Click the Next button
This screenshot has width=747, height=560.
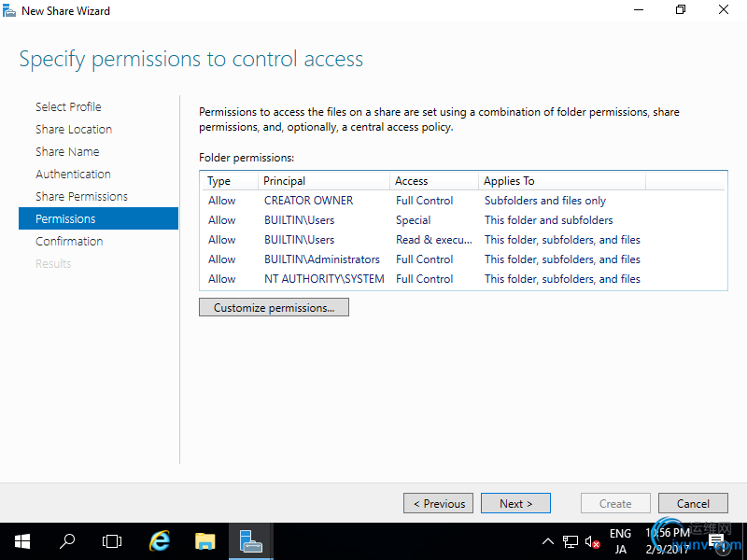tap(515, 503)
